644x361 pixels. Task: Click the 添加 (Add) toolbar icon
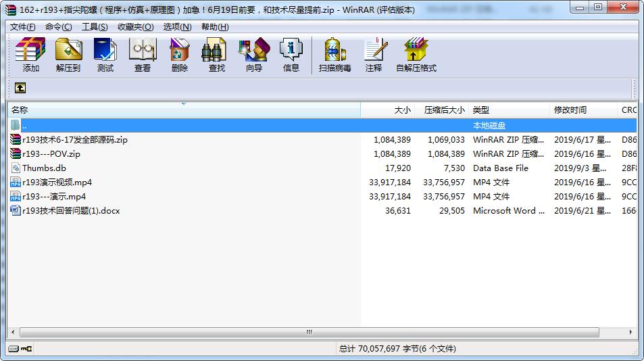30,55
